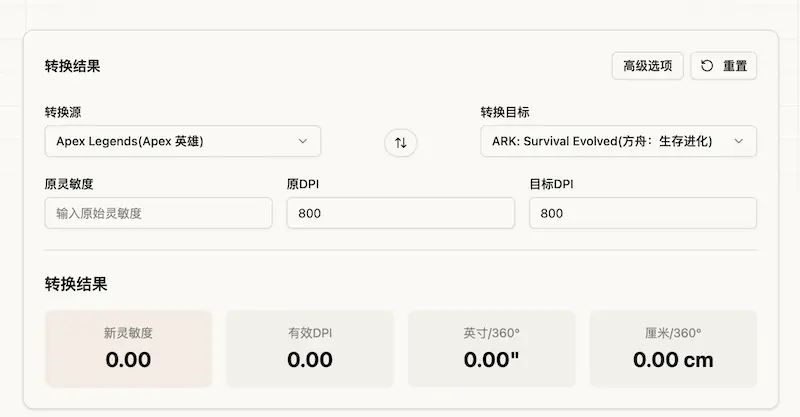Focus the 原灵敏度 sensitivity input field
The image size is (800, 417).
[x=158, y=213]
